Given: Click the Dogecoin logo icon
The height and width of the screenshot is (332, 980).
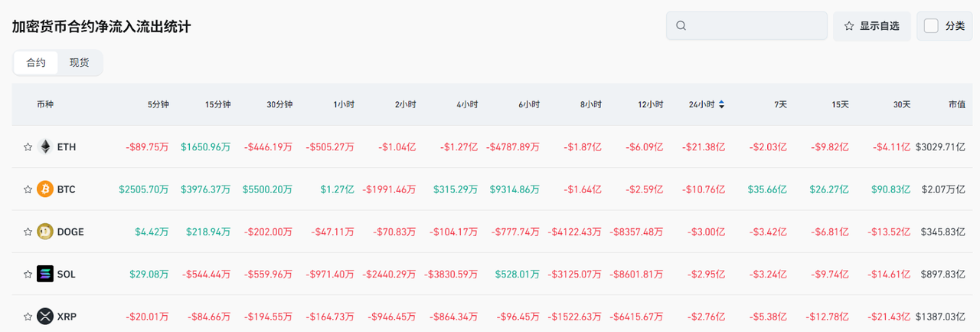Looking at the screenshot, I should click(x=45, y=232).
